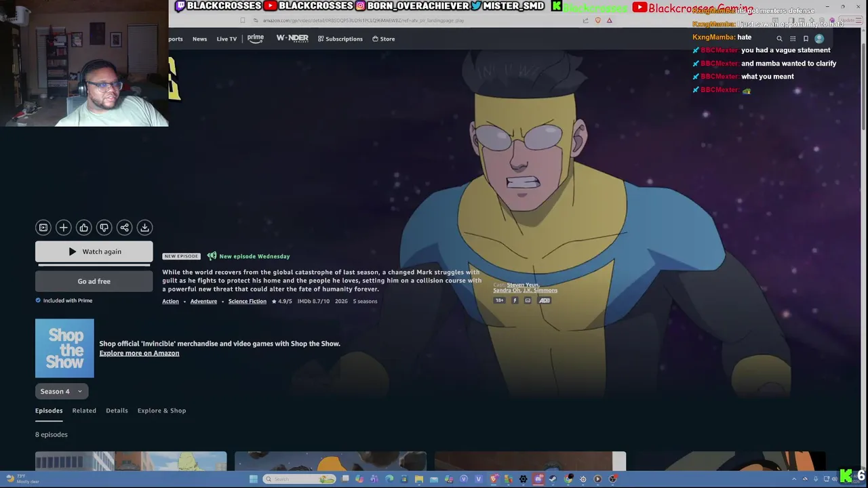Share the show via share icon
Screen dimensions: 868x488
coord(124,228)
